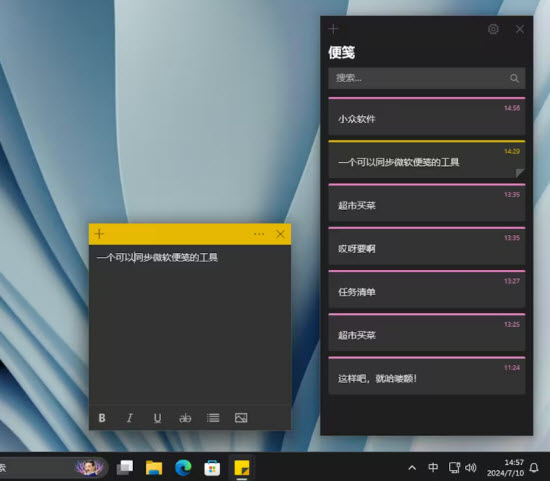Open the 超市买菜 note from 13:35

pyautogui.click(x=427, y=202)
